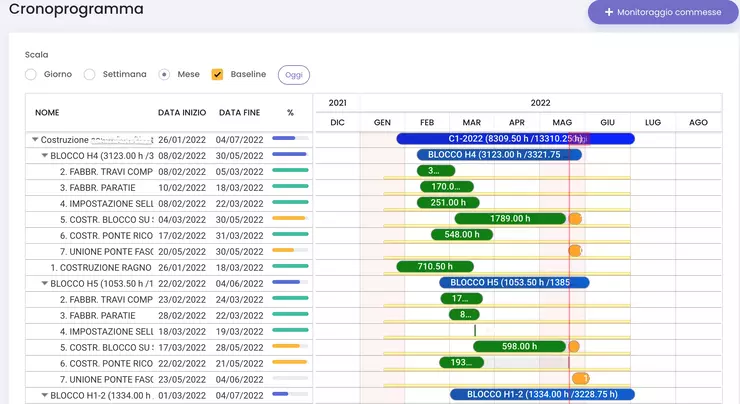The image size is (740, 404).
Task: Select the BLOCCO H5 blue Gantt bar
Action: pyautogui.click(x=514, y=283)
